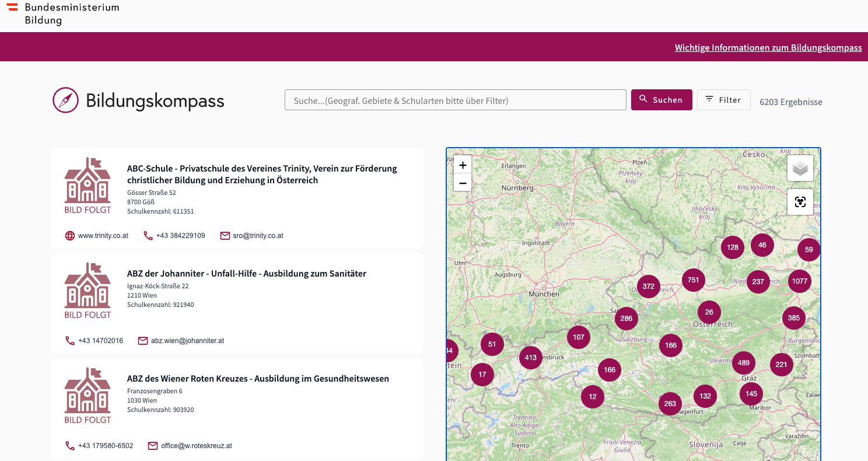Click the ABZ der Johanniter school image
The width and height of the screenshot is (868, 461).
87,290
